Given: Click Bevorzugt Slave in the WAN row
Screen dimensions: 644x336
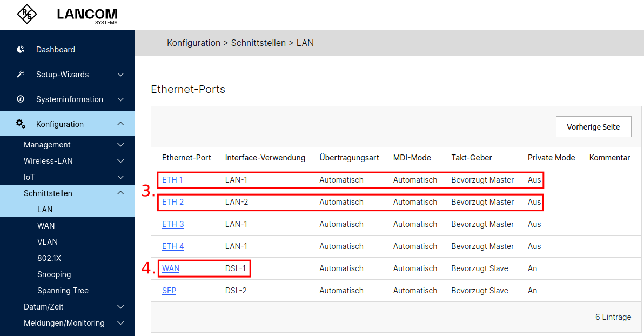Looking at the screenshot, I should tap(480, 268).
